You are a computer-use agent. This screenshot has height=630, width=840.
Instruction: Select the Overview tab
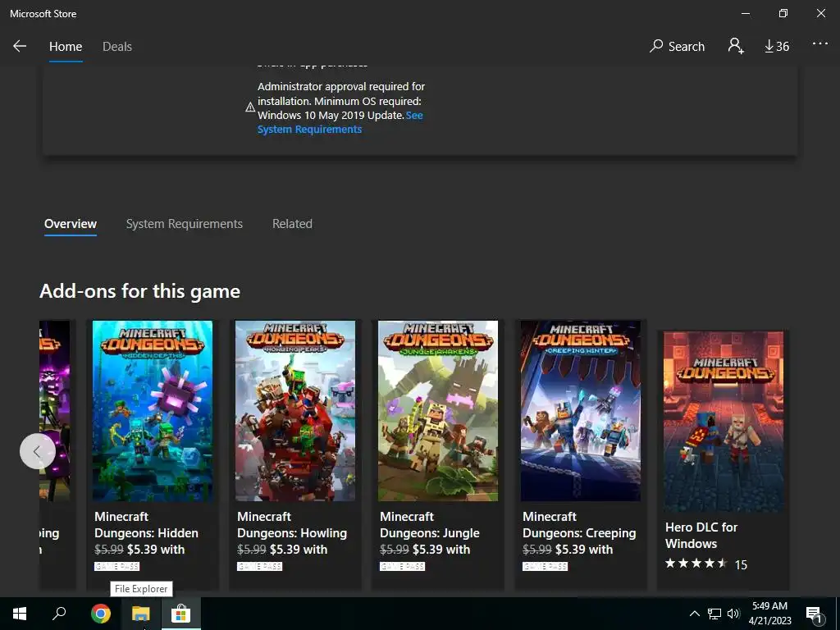pyautogui.click(x=71, y=224)
